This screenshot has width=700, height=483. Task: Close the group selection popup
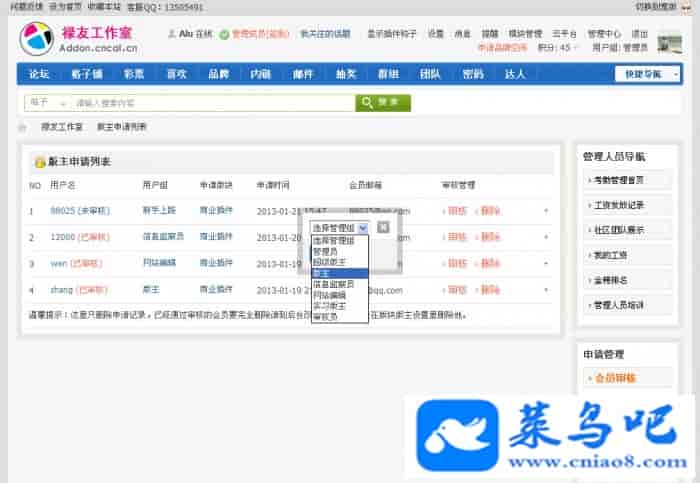(383, 227)
